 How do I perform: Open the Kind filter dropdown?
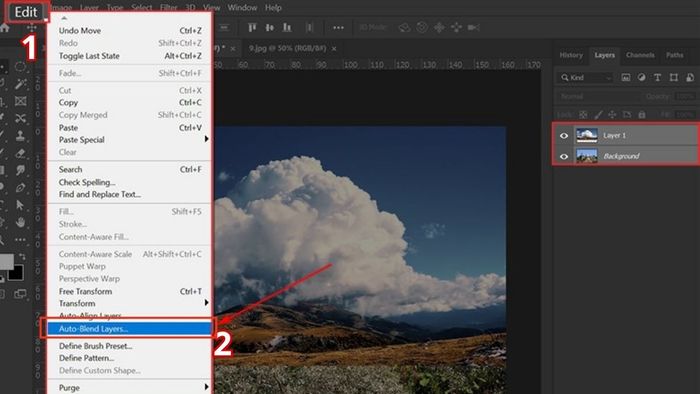pos(586,78)
